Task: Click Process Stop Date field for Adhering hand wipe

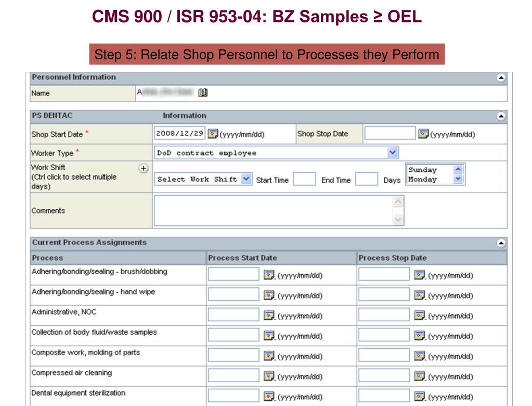Action: point(384,294)
